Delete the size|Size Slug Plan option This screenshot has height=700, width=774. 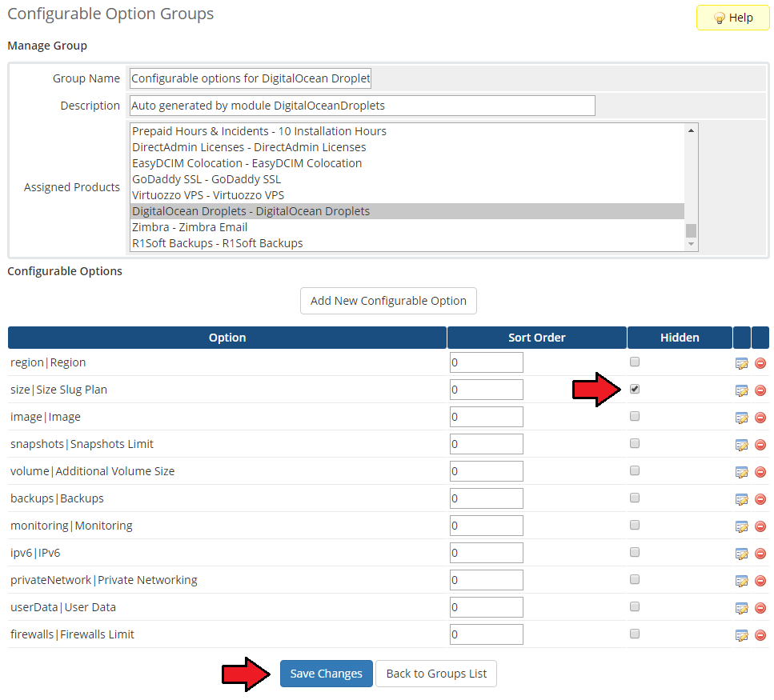pyautogui.click(x=760, y=390)
